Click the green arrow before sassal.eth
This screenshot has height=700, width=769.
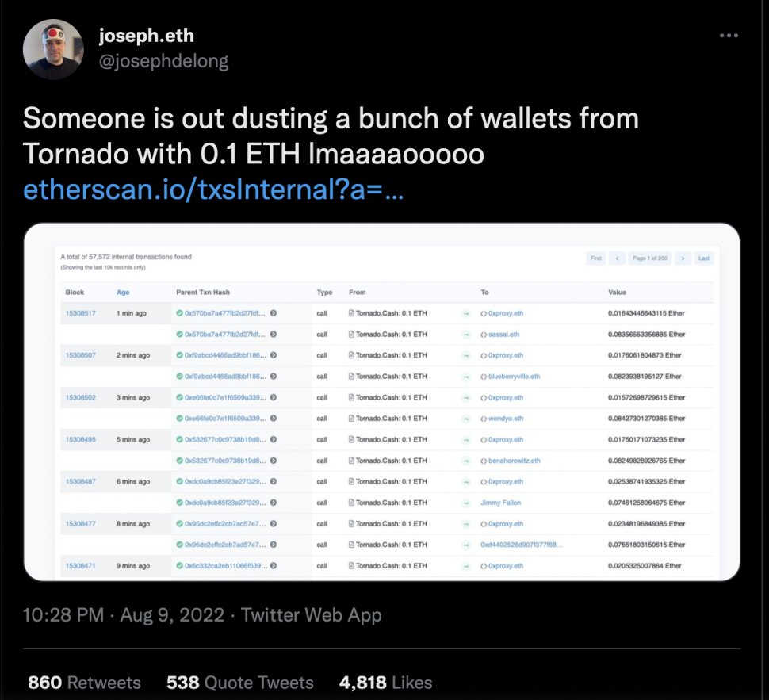(466, 335)
